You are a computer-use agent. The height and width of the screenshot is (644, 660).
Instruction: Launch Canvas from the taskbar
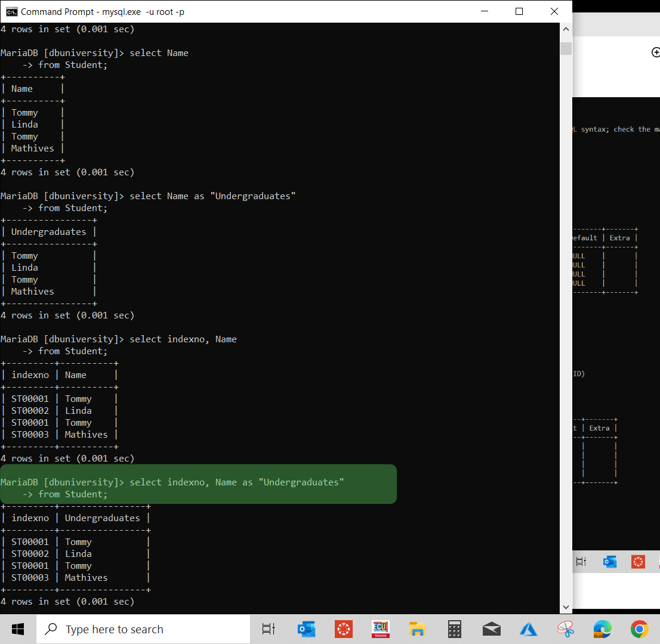343,629
